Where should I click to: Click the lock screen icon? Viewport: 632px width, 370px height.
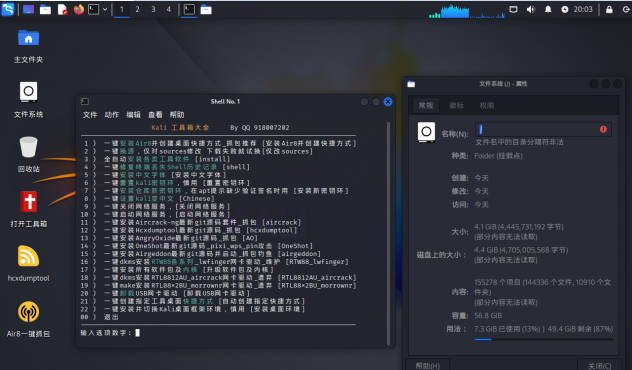click(609, 9)
